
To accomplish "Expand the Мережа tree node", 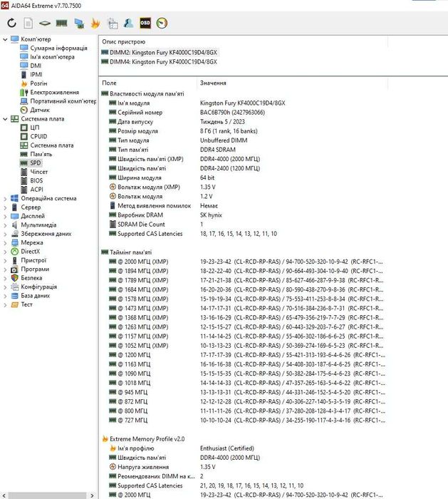I will click(x=5, y=243).
